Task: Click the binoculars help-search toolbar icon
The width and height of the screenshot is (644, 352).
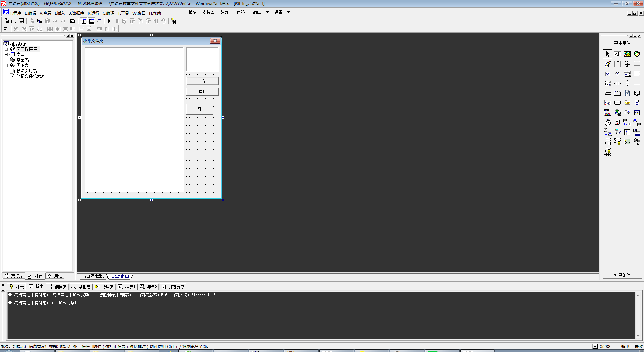Action: 174,21
